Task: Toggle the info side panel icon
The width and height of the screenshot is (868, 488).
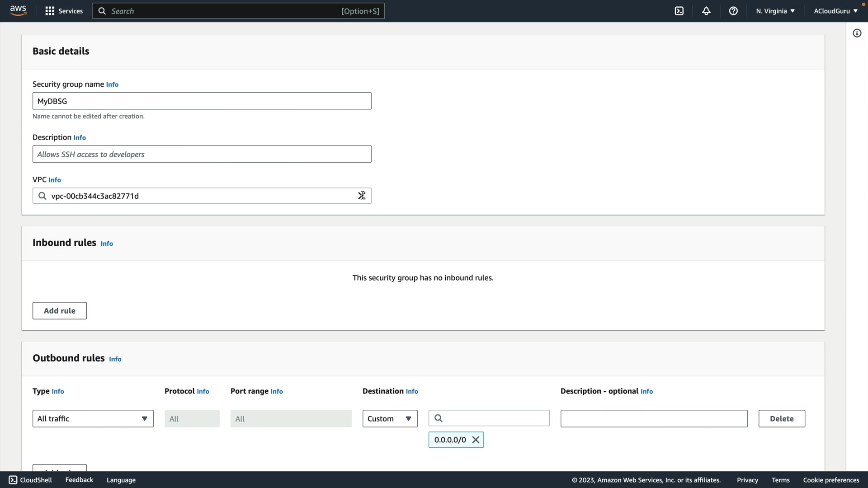Action: pos(857,33)
